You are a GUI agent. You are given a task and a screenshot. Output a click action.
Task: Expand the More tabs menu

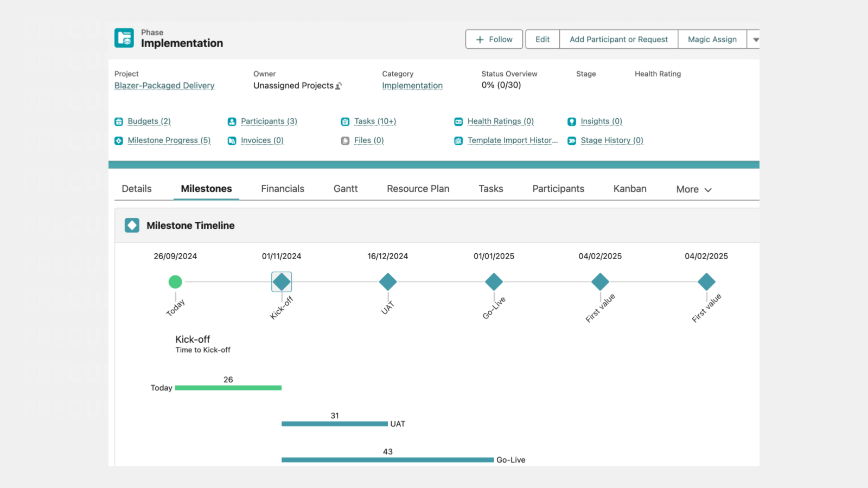pos(694,189)
